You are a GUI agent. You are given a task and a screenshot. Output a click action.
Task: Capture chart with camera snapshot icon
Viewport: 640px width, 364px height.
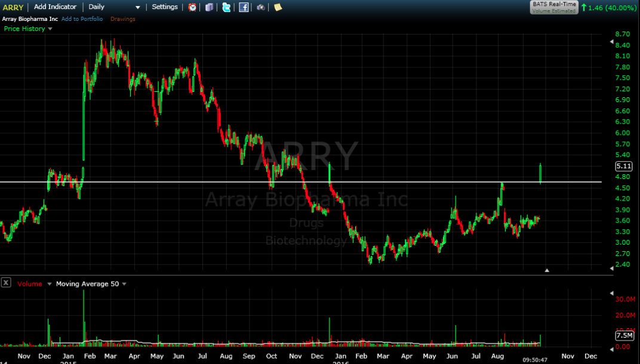click(x=261, y=7)
